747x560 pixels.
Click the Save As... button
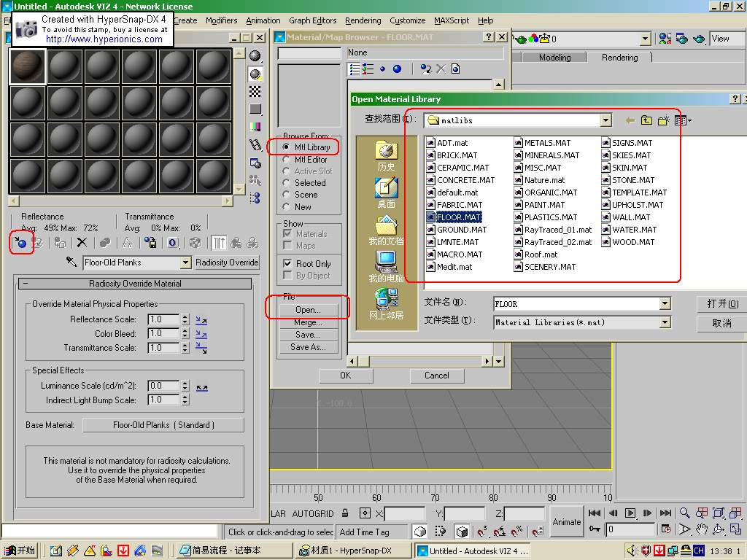(x=309, y=347)
